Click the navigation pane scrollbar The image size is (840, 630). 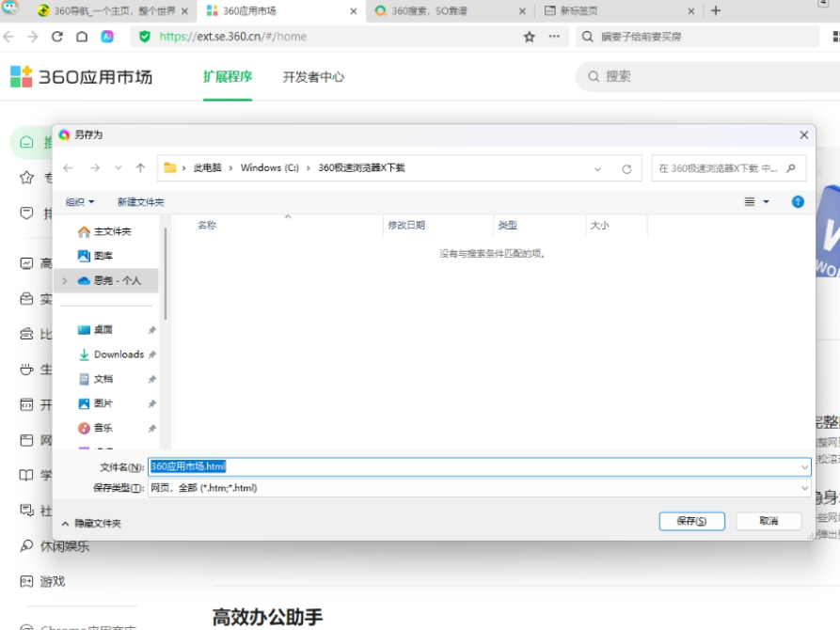[x=166, y=274]
